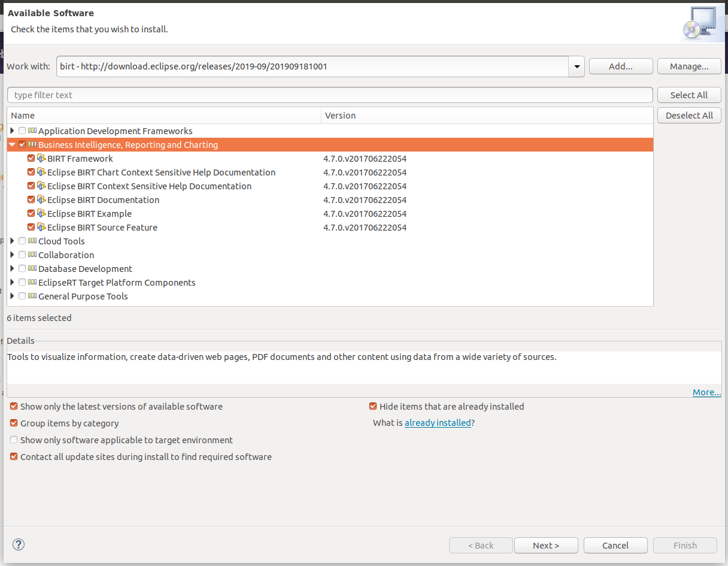Check the Collaboration category checkbox
Screen dimensions: 728x566
pyautogui.click(x=22, y=255)
